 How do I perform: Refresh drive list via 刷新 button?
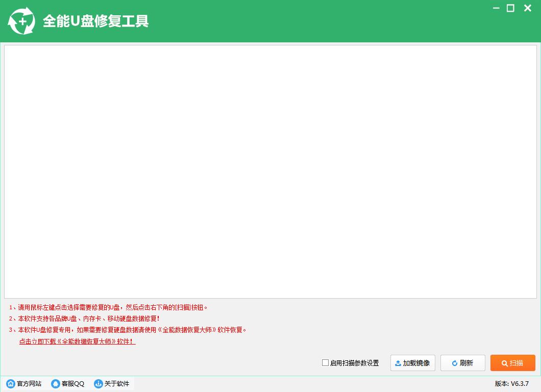click(x=462, y=363)
